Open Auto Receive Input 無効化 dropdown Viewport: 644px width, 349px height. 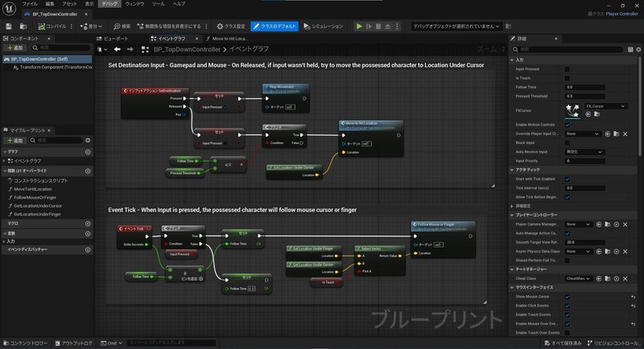click(584, 152)
